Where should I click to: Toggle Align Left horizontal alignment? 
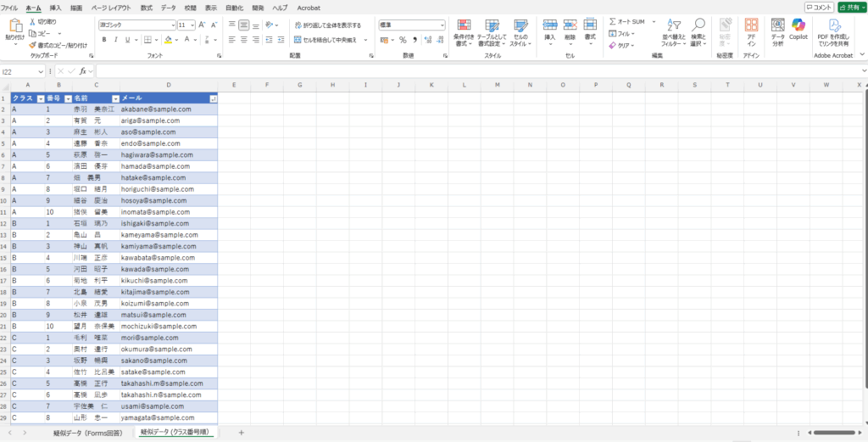coord(232,40)
